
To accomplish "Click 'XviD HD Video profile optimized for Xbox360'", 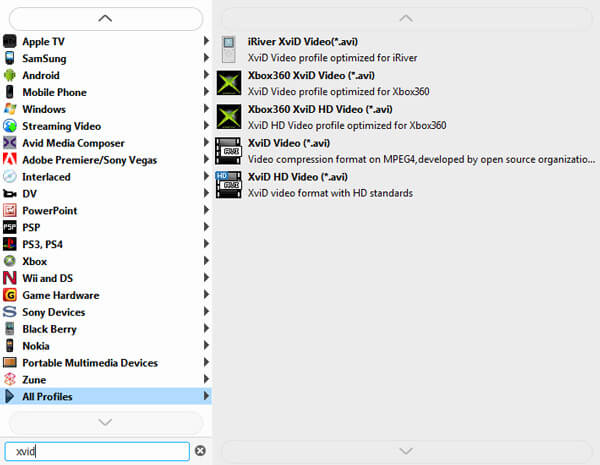I will (347, 126).
